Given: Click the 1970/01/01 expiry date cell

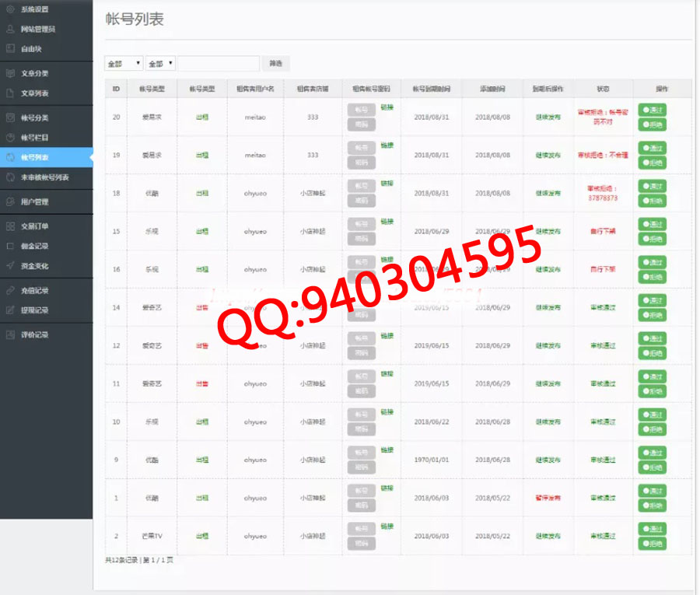Looking at the screenshot, I should (431, 460).
